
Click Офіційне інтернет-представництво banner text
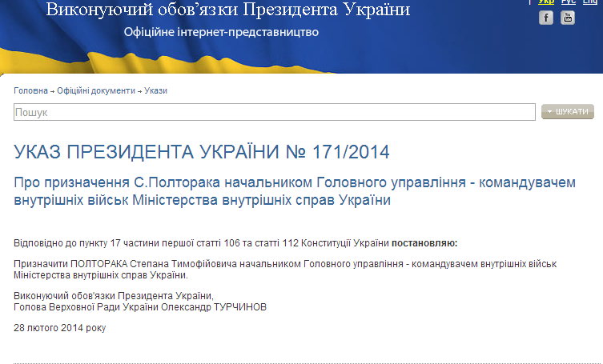pyautogui.click(x=221, y=32)
